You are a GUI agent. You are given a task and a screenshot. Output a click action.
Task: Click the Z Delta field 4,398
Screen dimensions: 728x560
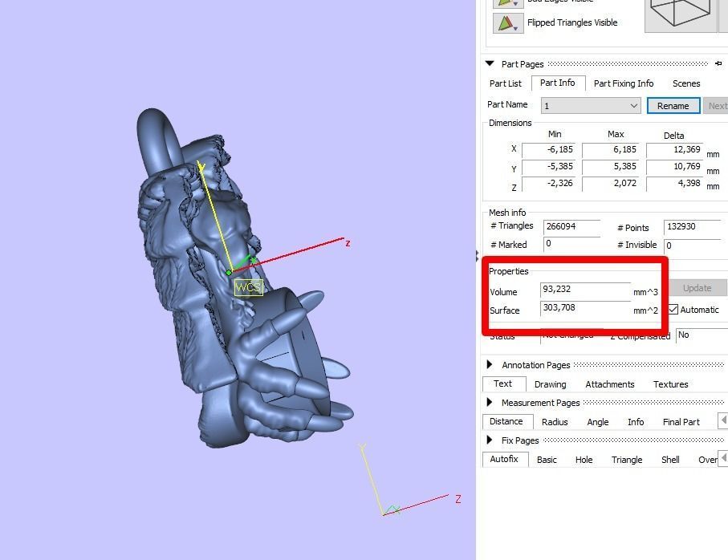coord(674,183)
